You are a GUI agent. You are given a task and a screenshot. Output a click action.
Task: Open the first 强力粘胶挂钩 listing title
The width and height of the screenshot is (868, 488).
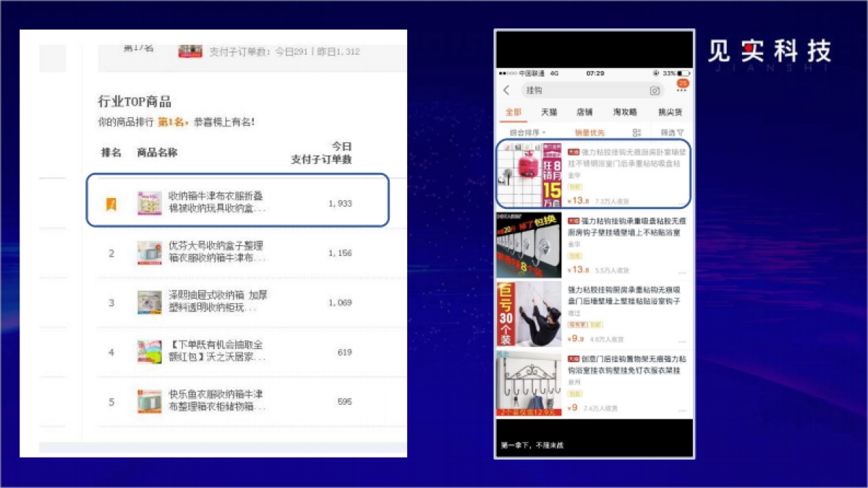pos(629,155)
